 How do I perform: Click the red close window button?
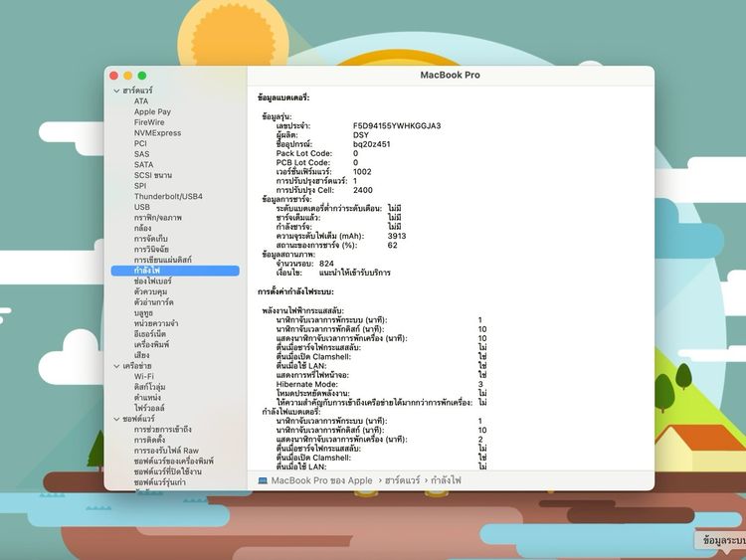[x=113, y=76]
